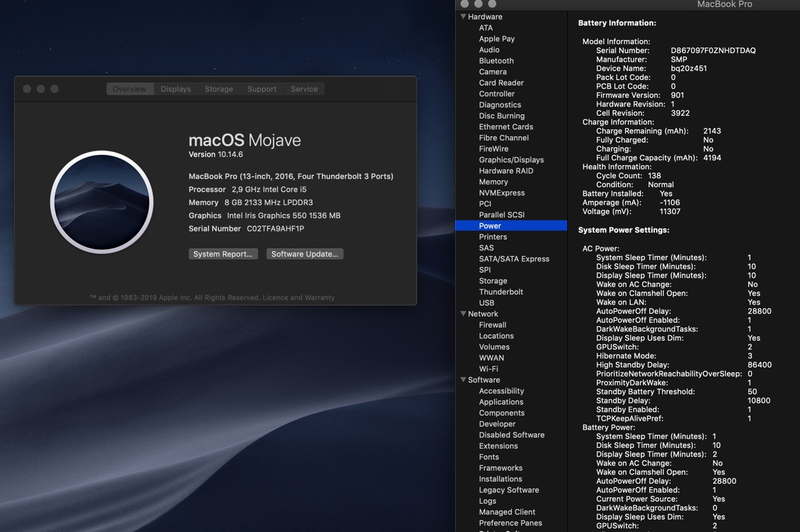
Task: Select Developer under Software
Action: pyautogui.click(x=498, y=424)
